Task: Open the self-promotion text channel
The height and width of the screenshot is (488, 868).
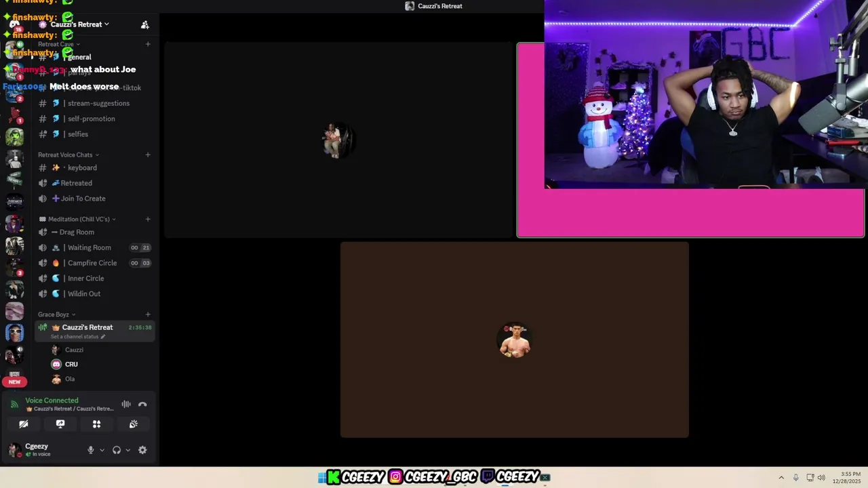Action: [x=94, y=119]
